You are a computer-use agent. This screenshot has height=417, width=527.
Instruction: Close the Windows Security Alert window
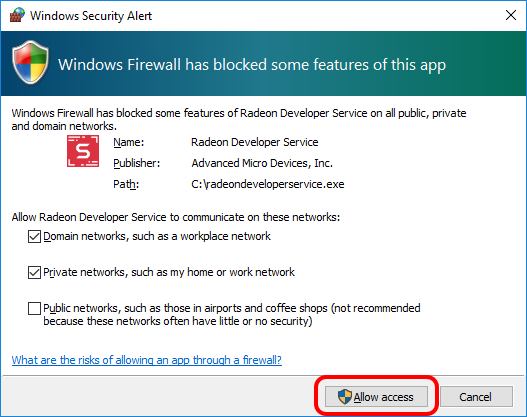pyautogui.click(x=511, y=15)
